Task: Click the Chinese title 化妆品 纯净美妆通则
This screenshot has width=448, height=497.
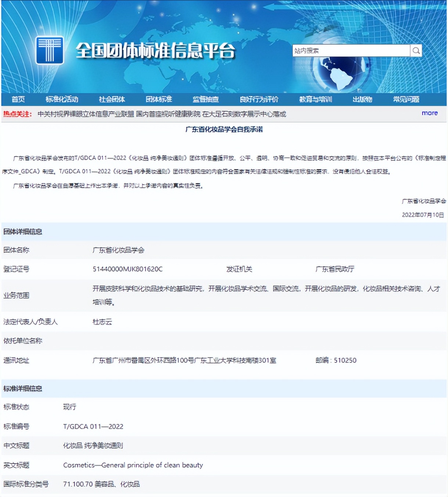Action: tap(93, 446)
